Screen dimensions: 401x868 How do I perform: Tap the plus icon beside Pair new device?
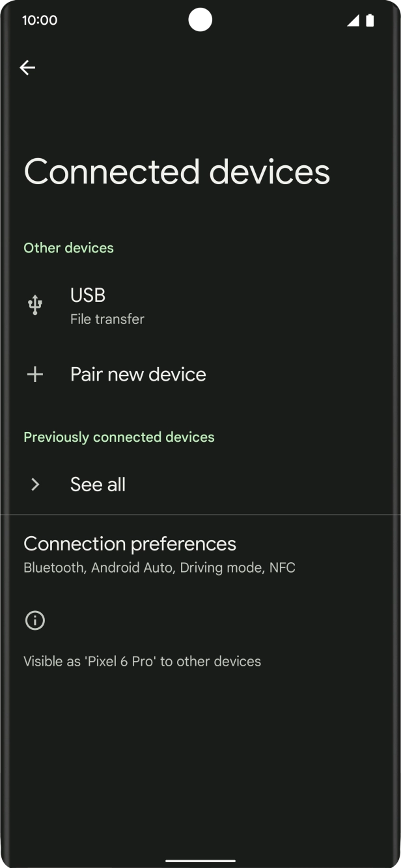click(35, 373)
